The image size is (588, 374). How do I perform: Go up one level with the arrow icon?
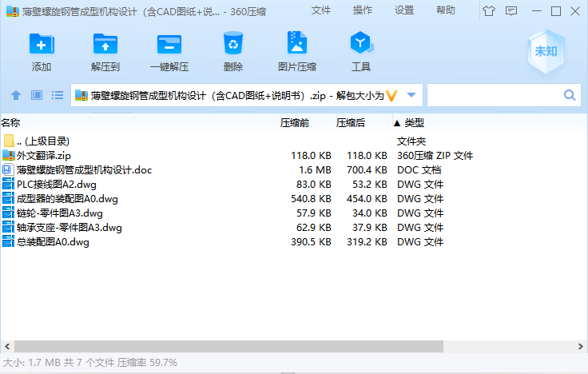(16, 95)
